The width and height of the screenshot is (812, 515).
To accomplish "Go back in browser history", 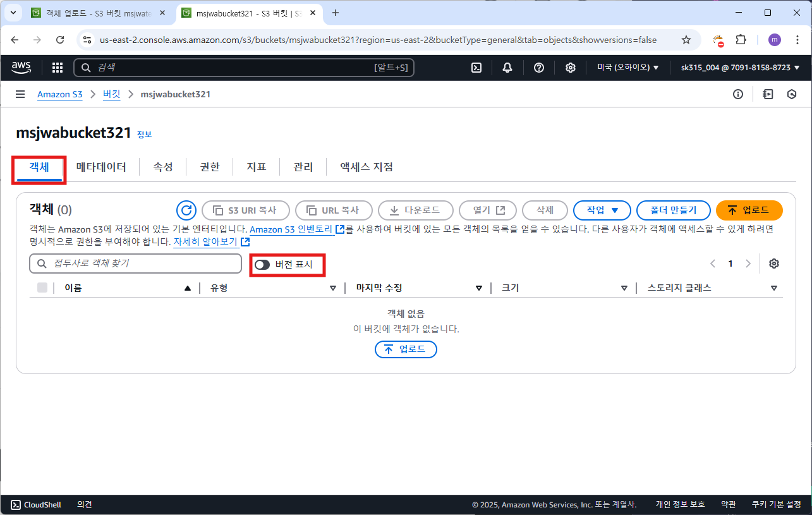I will [15, 40].
